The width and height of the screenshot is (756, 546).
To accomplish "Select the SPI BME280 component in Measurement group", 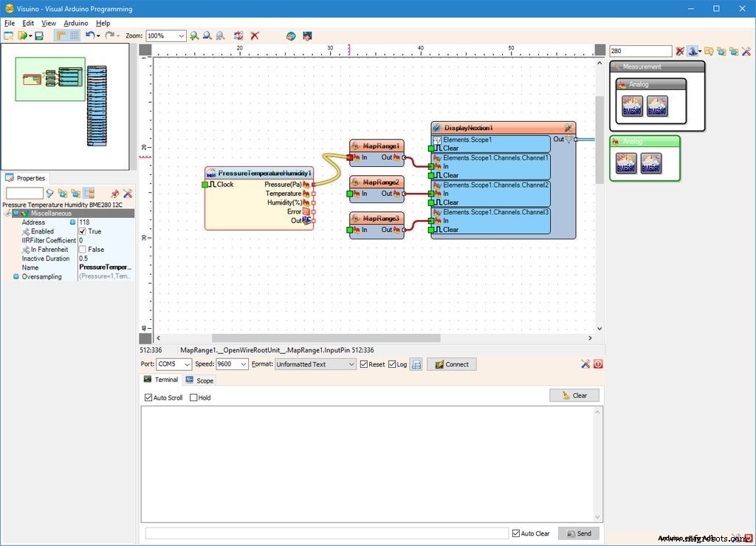I will point(632,106).
